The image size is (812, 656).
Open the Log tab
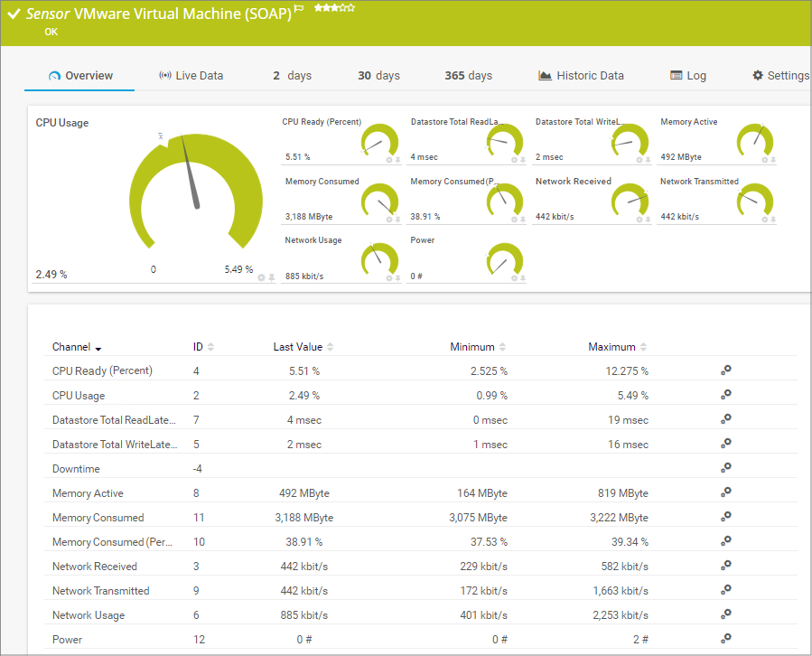688,76
